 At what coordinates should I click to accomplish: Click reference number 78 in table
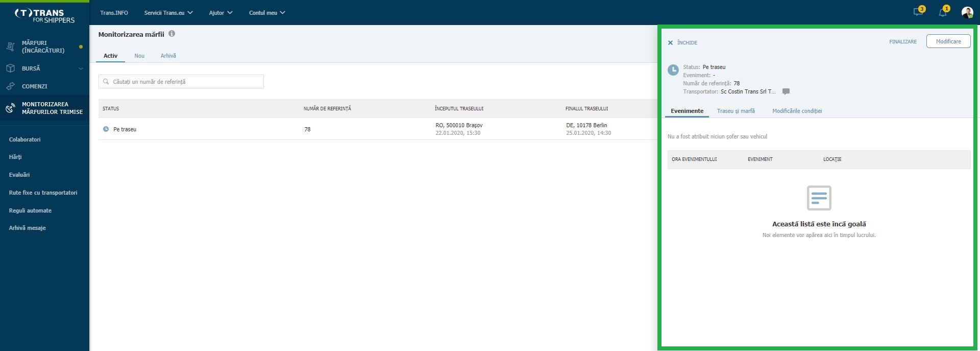click(x=307, y=129)
